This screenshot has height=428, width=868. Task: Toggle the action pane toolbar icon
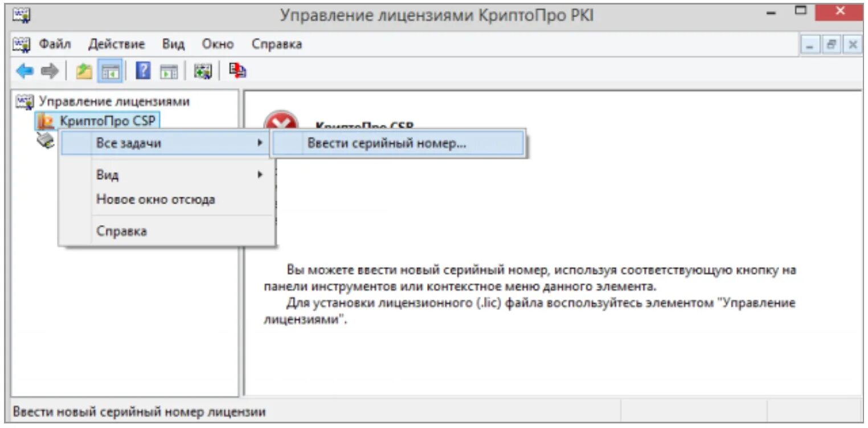point(169,71)
